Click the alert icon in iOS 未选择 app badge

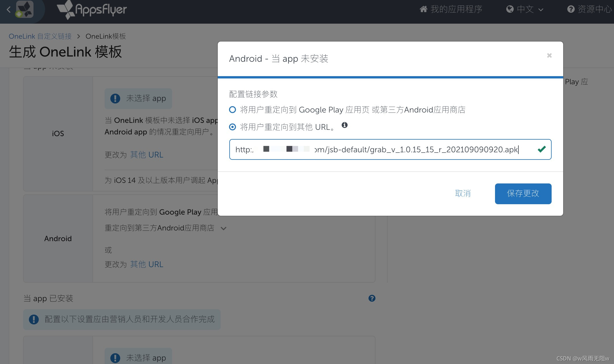pyautogui.click(x=115, y=98)
